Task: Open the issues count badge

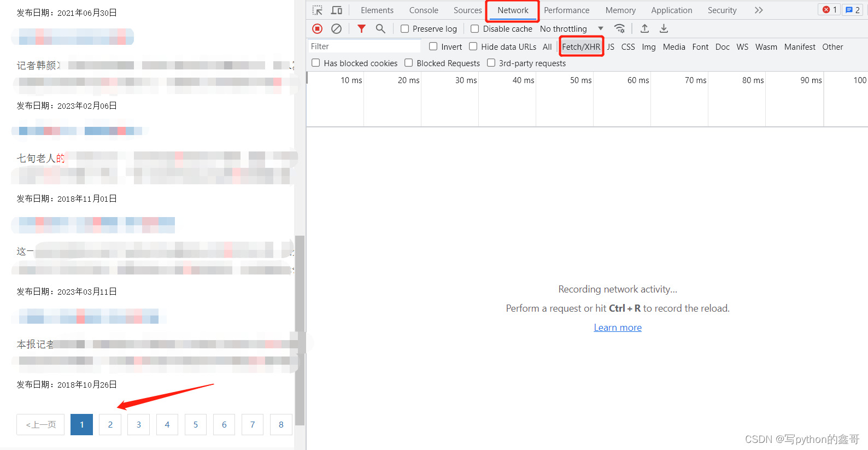Action: 853,10
